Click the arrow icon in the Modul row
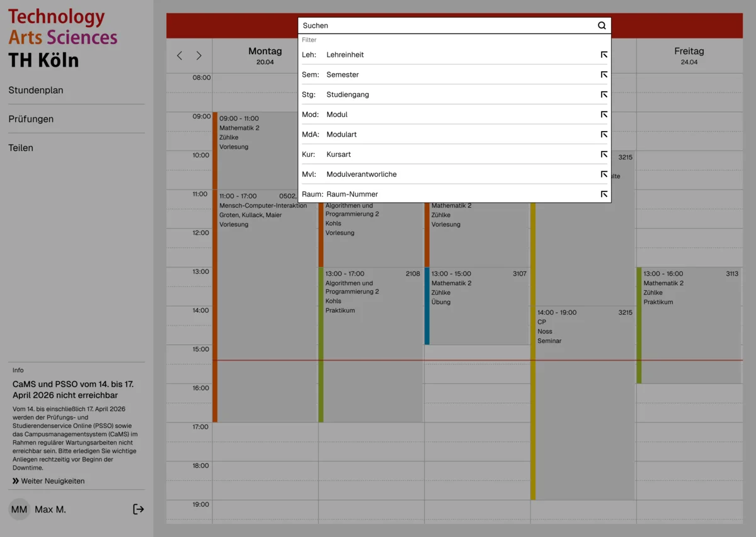Viewport: 756px width, 537px height. click(x=604, y=115)
